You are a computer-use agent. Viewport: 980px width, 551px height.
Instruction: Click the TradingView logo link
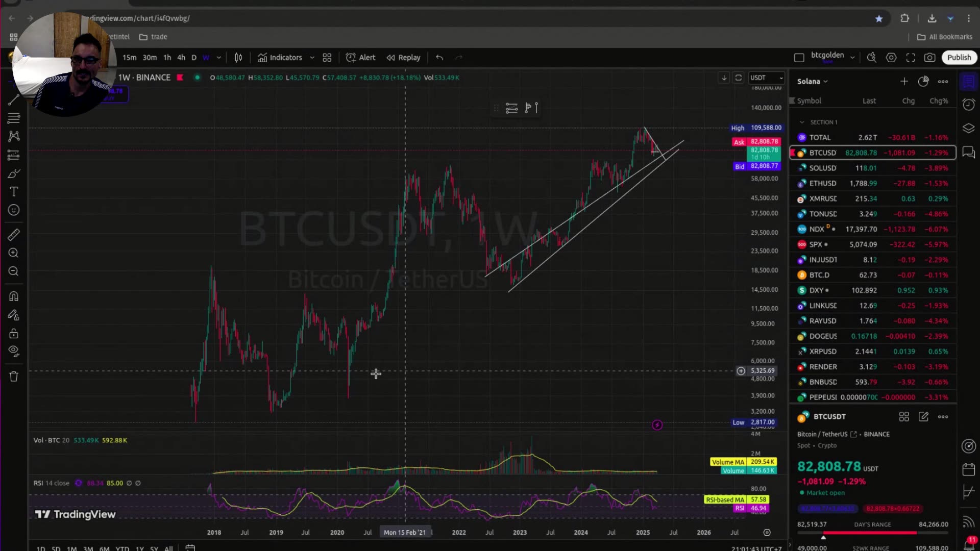click(x=76, y=514)
